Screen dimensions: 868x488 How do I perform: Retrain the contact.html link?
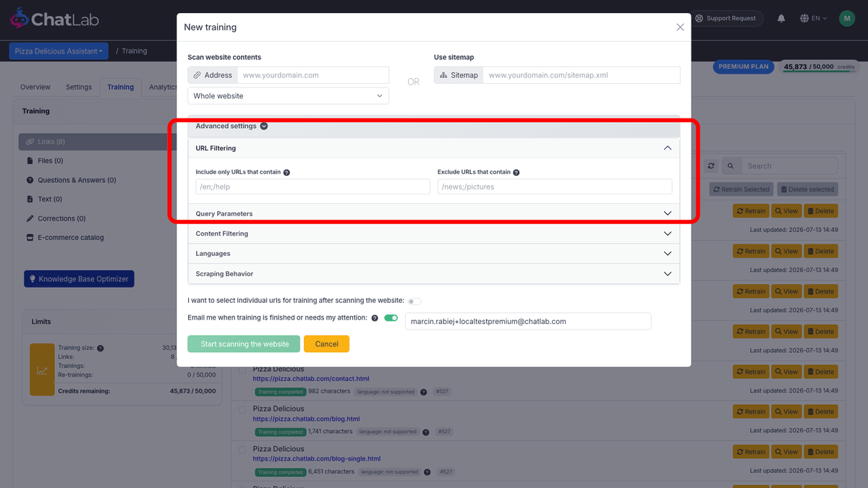coord(750,372)
